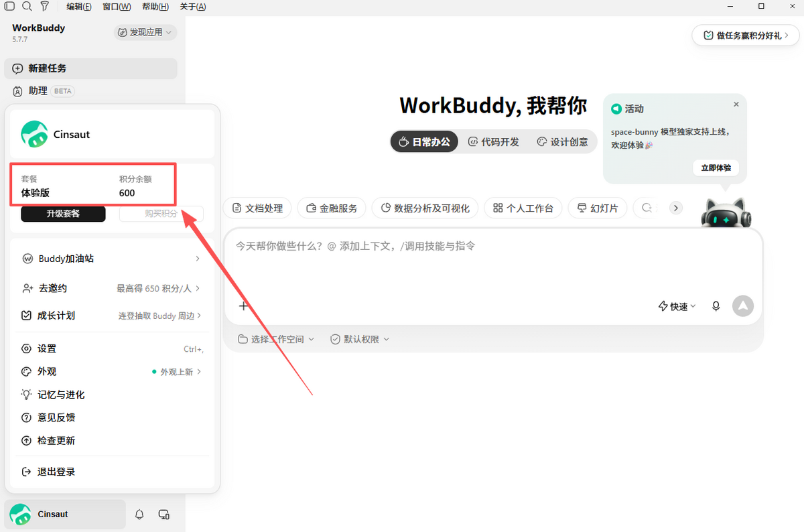Open 成长计划 growth plan
This screenshot has width=804, height=532.
pyautogui.click(x=112, y=316)
